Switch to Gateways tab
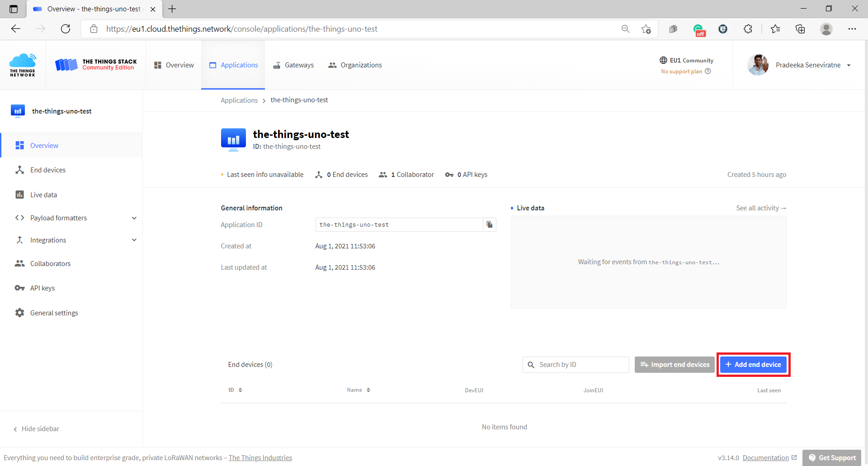868x466 pixels. [x=293, y=65]
